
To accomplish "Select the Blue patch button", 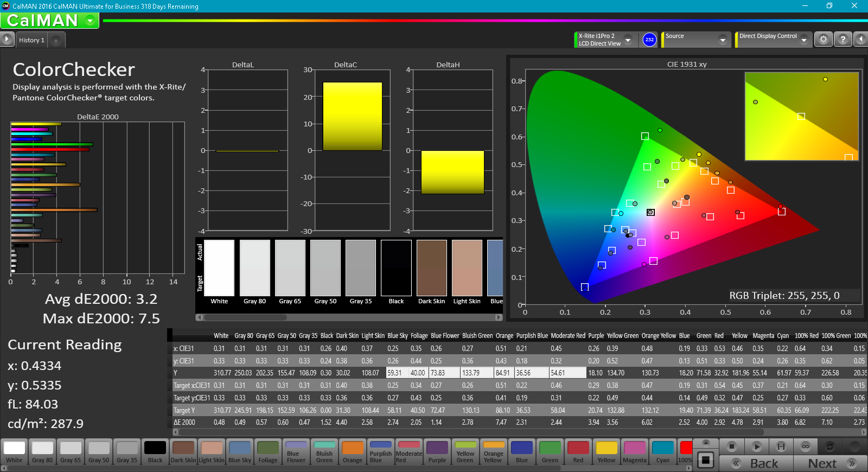I will 522,452.
